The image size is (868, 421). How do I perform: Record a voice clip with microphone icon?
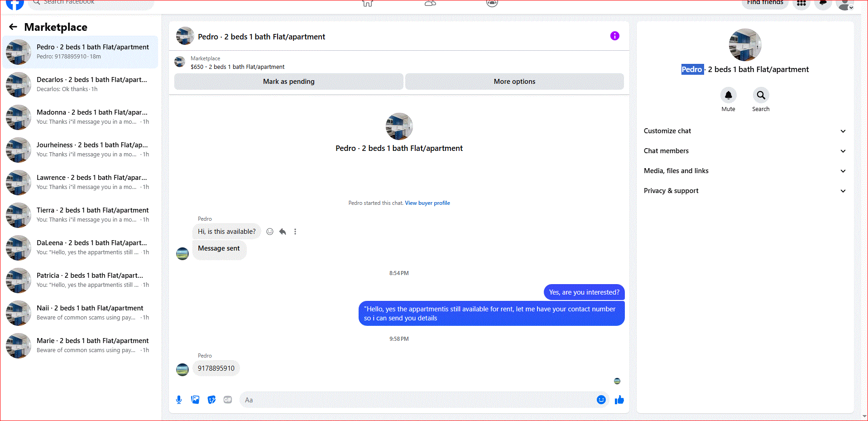179,400
